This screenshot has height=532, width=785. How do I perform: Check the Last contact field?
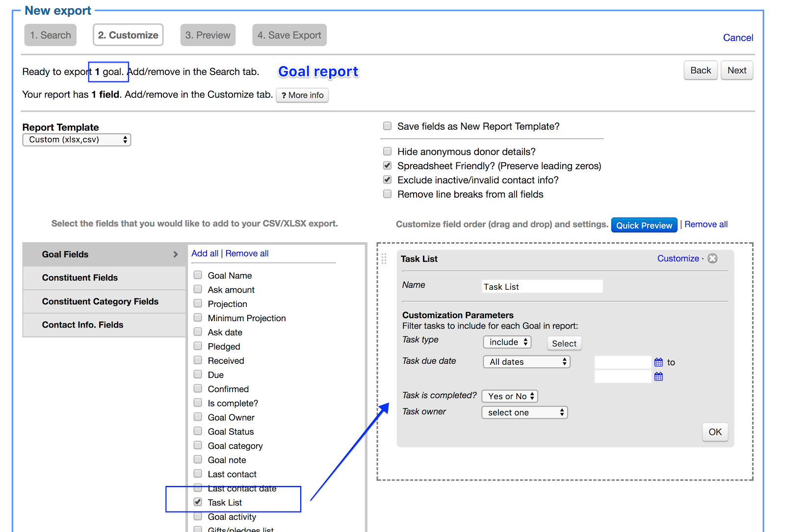click(x=198, y=474)
